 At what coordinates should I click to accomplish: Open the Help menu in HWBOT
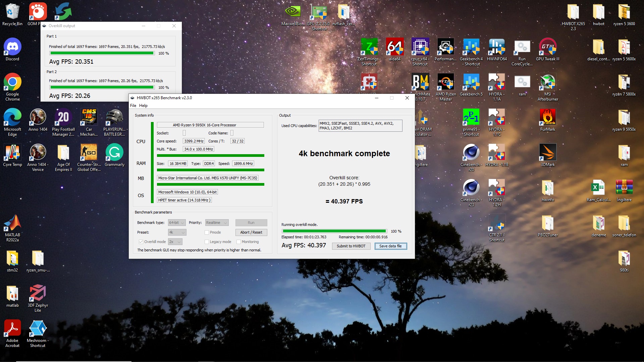coord(143,106)
